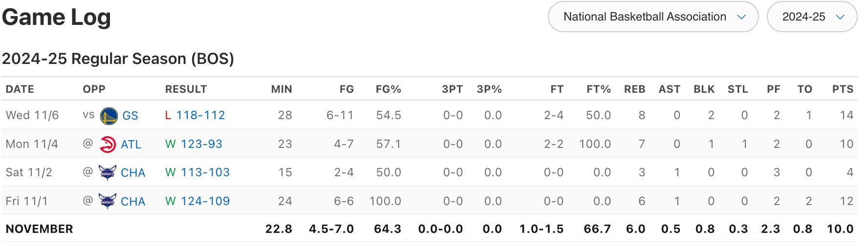Click the FG% column header

pyautogui.click(x=388, y=89)
